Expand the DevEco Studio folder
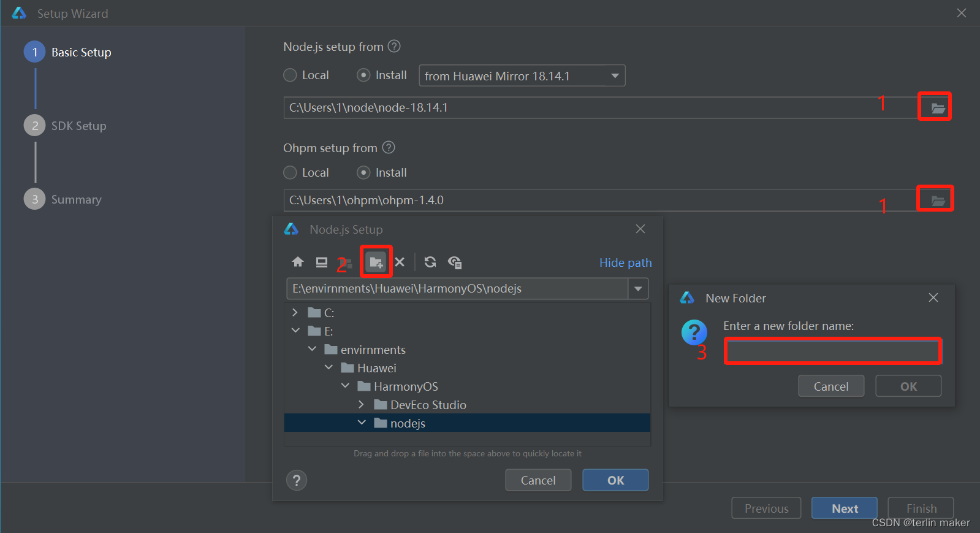 point(361,404)
